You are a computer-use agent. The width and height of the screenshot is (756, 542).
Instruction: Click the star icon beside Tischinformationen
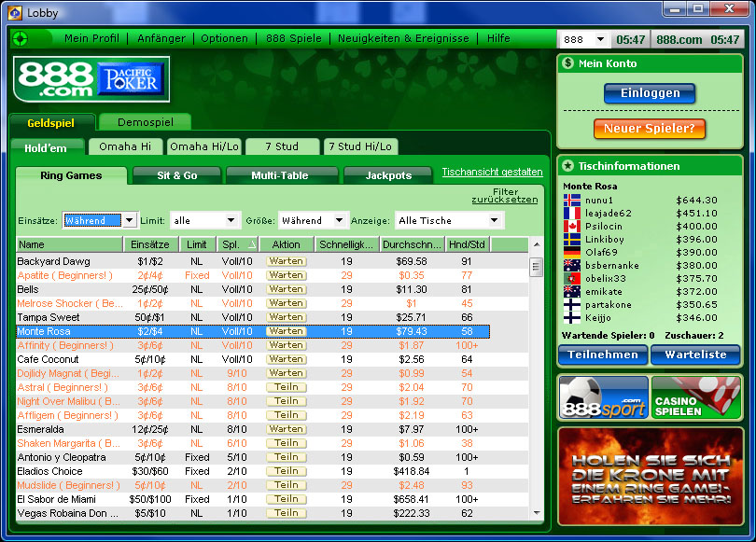(568, 166)
